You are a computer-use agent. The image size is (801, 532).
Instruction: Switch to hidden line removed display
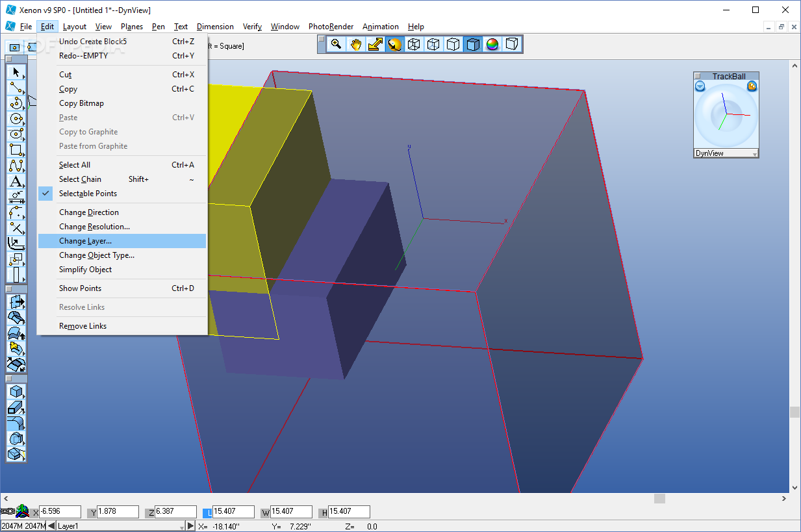(453, 44)
